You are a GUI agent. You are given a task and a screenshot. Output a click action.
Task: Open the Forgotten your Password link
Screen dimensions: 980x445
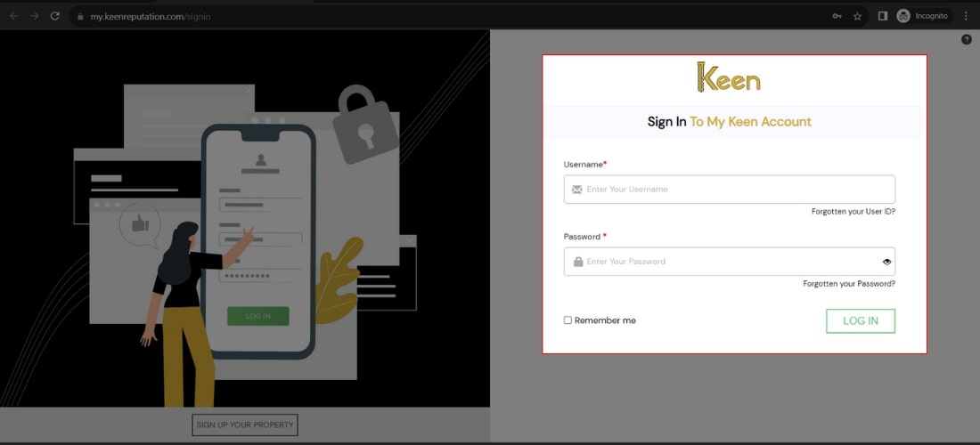[x=848, y=284]
